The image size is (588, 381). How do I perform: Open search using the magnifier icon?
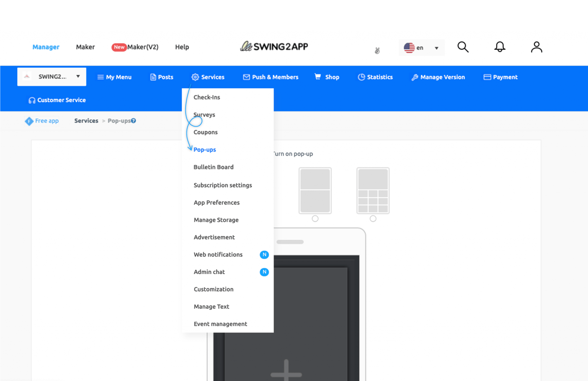pos(463,47)
